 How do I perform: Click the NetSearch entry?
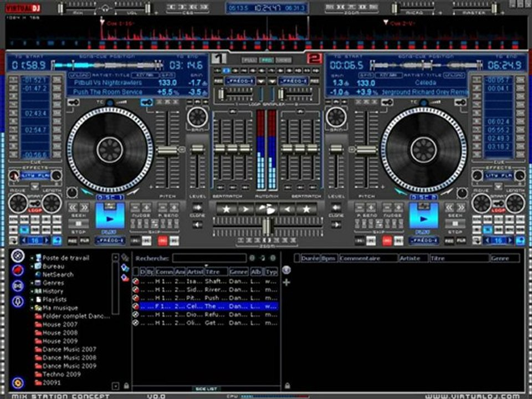click(58, 274)
